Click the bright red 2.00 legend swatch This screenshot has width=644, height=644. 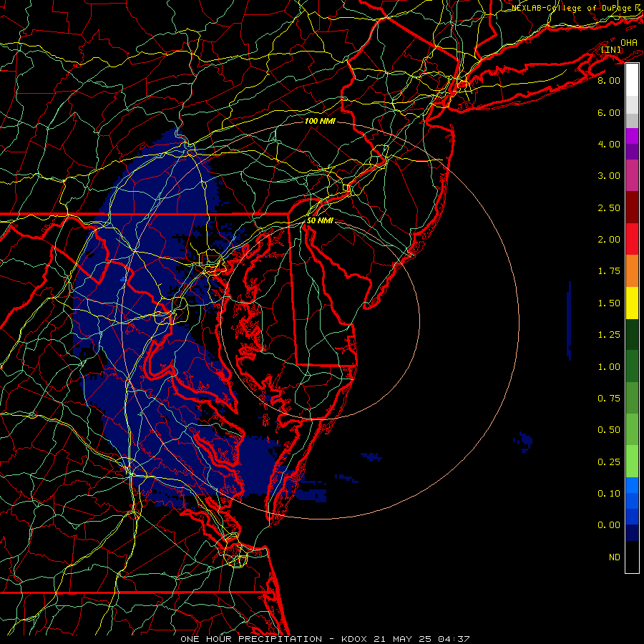tap(632, 239)
